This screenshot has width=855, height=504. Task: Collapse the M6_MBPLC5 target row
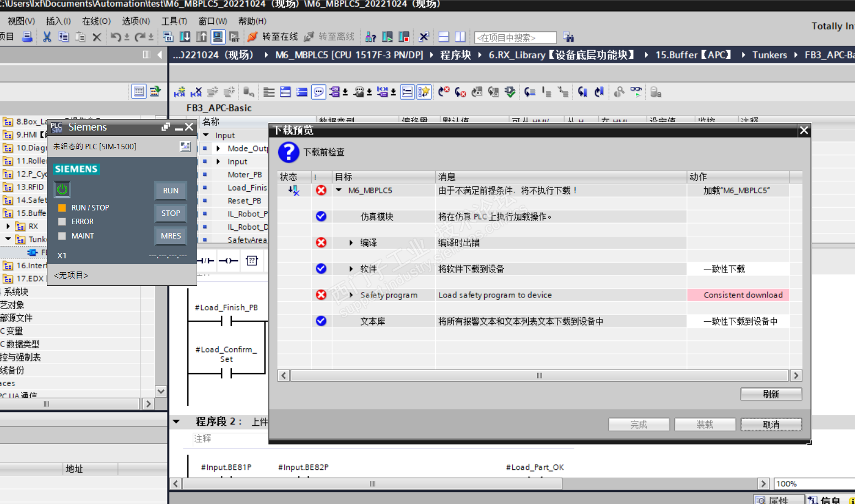point(339,191)
